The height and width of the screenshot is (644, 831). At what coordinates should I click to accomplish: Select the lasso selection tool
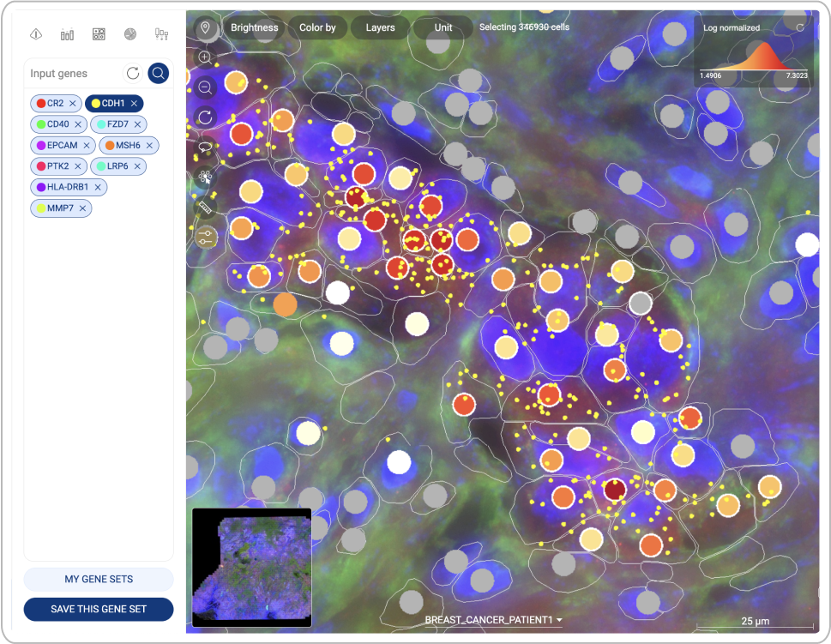pyautogui.click(x=205, y=147)
